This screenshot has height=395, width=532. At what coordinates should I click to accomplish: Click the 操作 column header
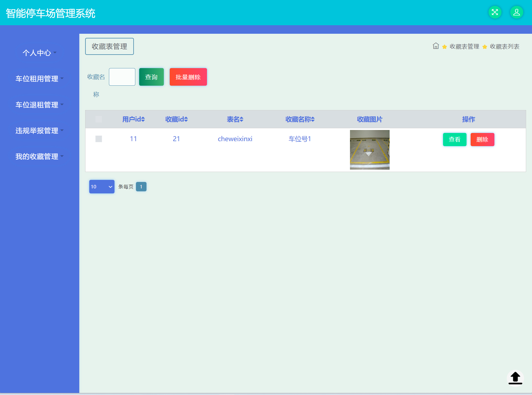point(469,119)
